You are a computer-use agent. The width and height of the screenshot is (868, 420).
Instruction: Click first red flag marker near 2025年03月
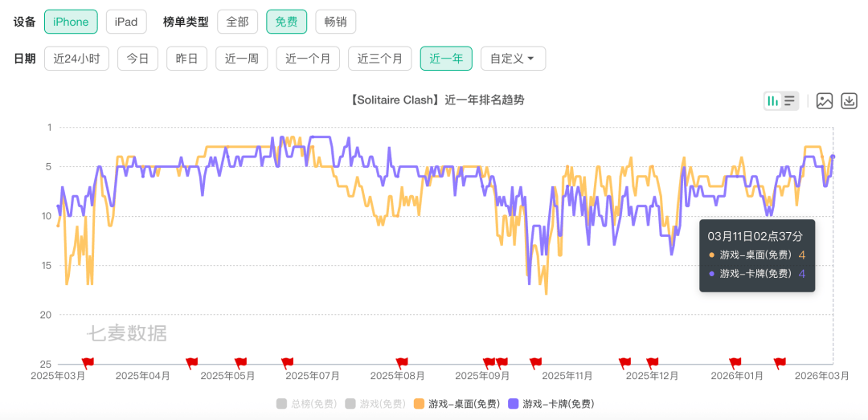[x=88, y=363]
